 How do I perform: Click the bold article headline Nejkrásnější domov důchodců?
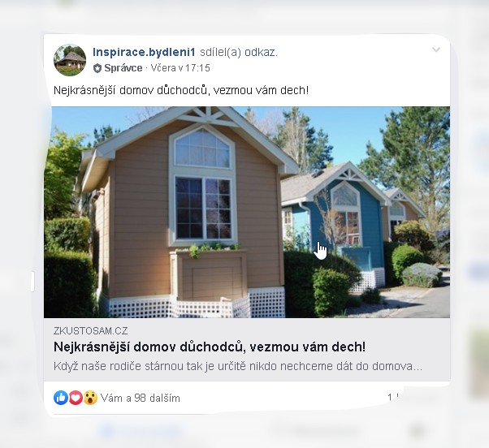click(x=210, y=347)
